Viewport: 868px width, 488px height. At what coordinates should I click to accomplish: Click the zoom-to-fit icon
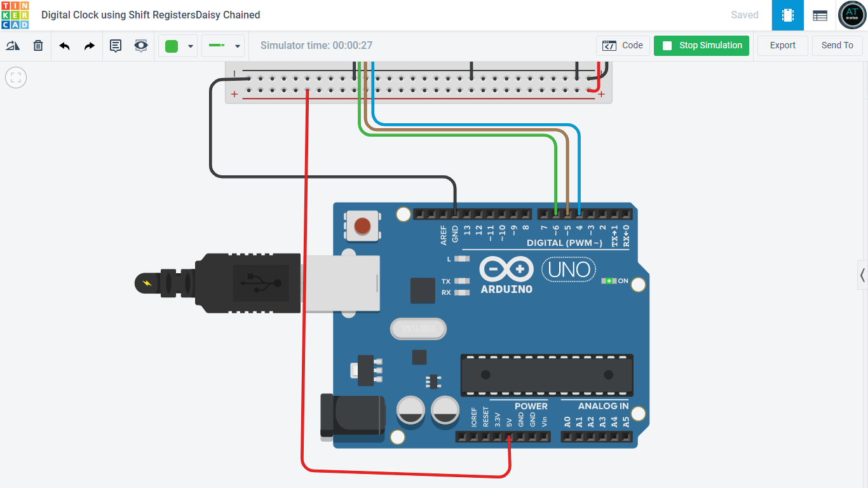coord(15,77)
